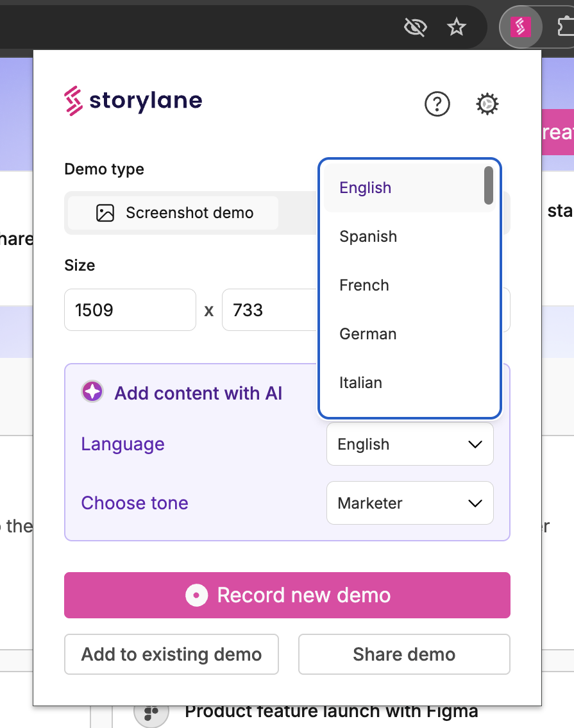The image size is (574, 728).
Task: Select German language option
Action: (x=368, y=334)
